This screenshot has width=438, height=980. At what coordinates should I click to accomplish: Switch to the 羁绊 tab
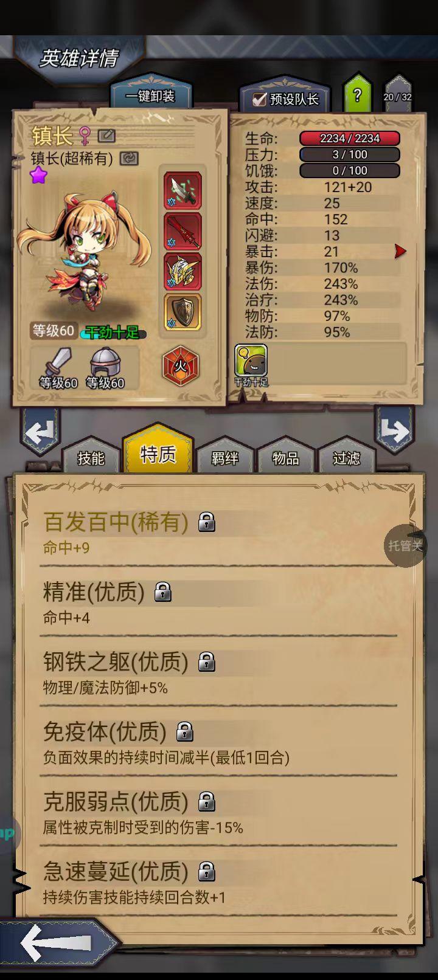tap(225, 458)
